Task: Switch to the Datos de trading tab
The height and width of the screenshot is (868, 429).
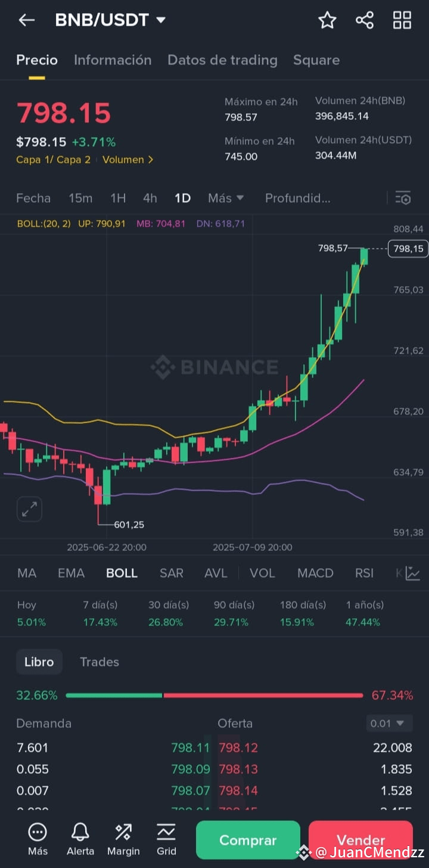Action: point(222,60)
